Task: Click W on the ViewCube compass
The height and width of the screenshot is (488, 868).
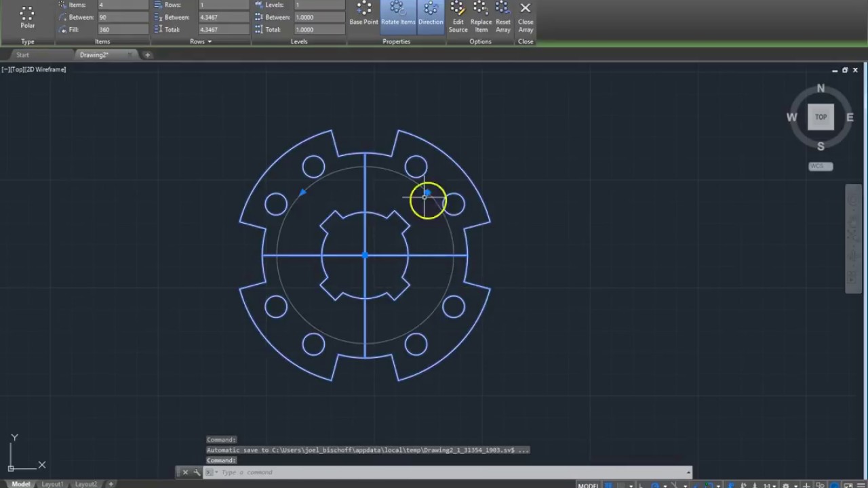Action: tap(791, 117)
